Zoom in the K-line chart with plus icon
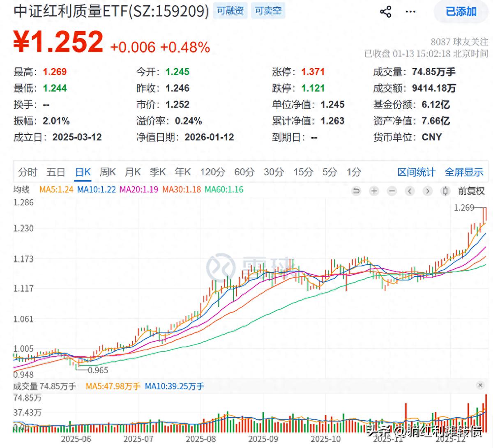Screen dimensions: 493x448 pos(374,191)
